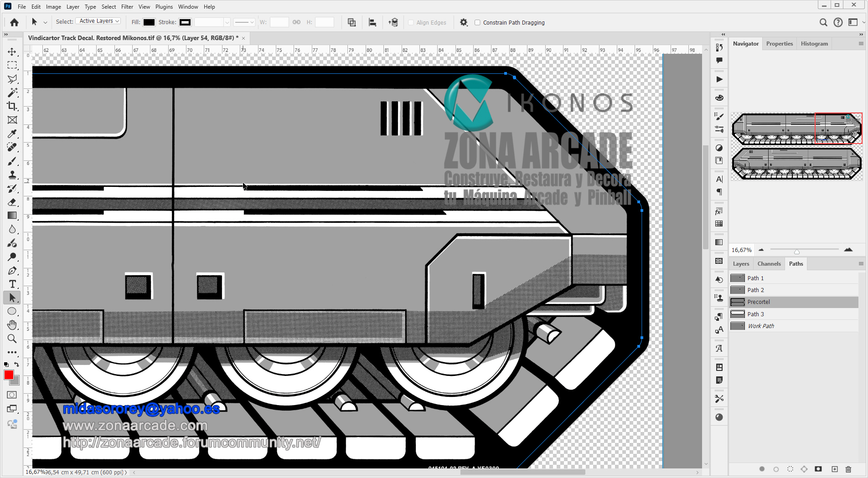
Task: Toggle the Align Edges checkbox
Action: [411, 22]
